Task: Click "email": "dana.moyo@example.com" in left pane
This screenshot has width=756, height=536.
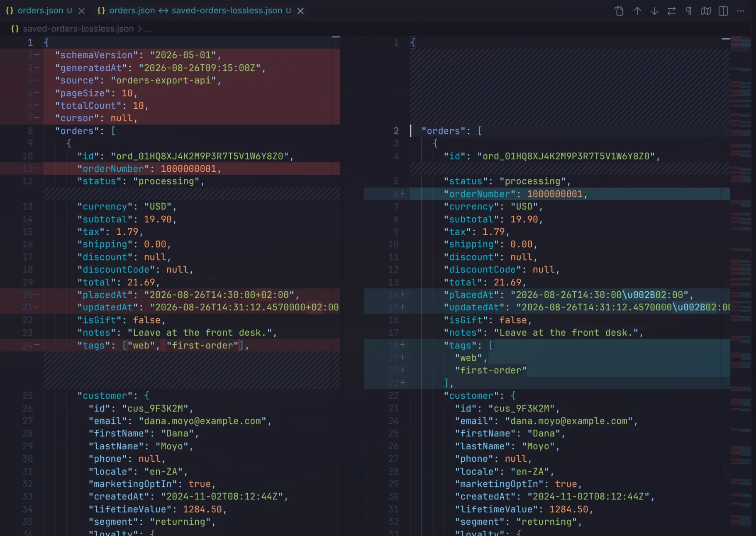Action: [180, 421]
